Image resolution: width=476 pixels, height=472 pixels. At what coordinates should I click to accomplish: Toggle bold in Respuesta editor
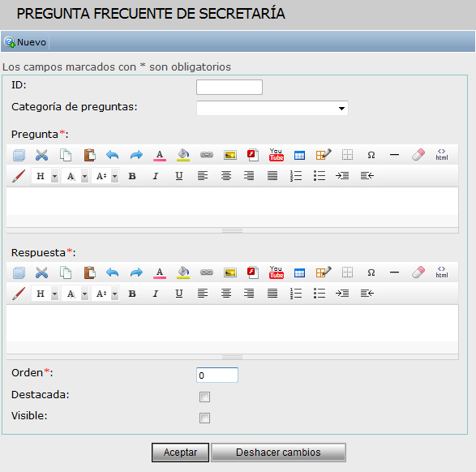coord(132,294)
